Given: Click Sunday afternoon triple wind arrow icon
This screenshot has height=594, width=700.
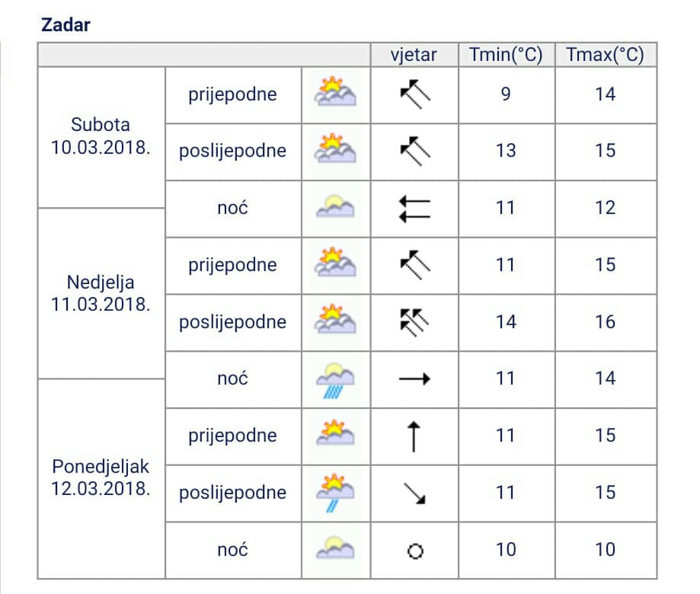Looking at the screenshot, I should point(415,321).
